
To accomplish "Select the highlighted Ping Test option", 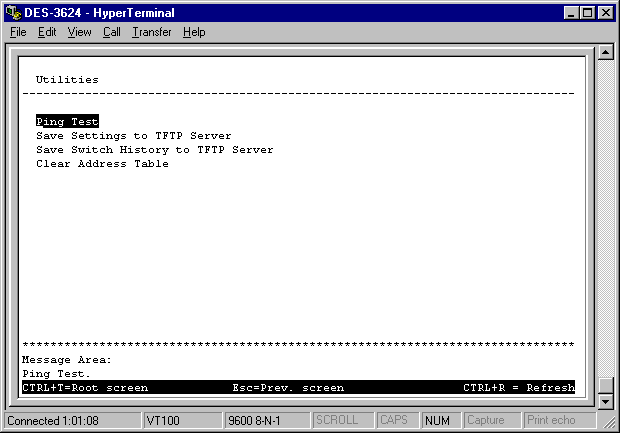I will [67, 121].
